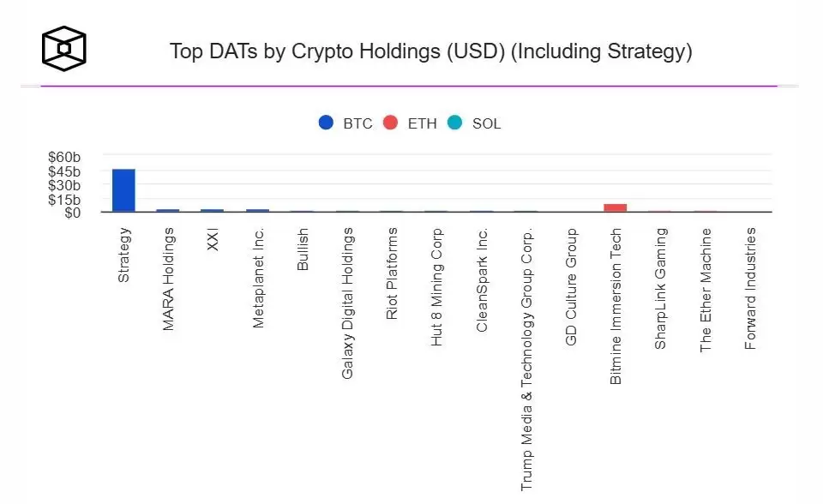Click the chart title text
Screen dimensions: 823x504
[x=431, y=51]
